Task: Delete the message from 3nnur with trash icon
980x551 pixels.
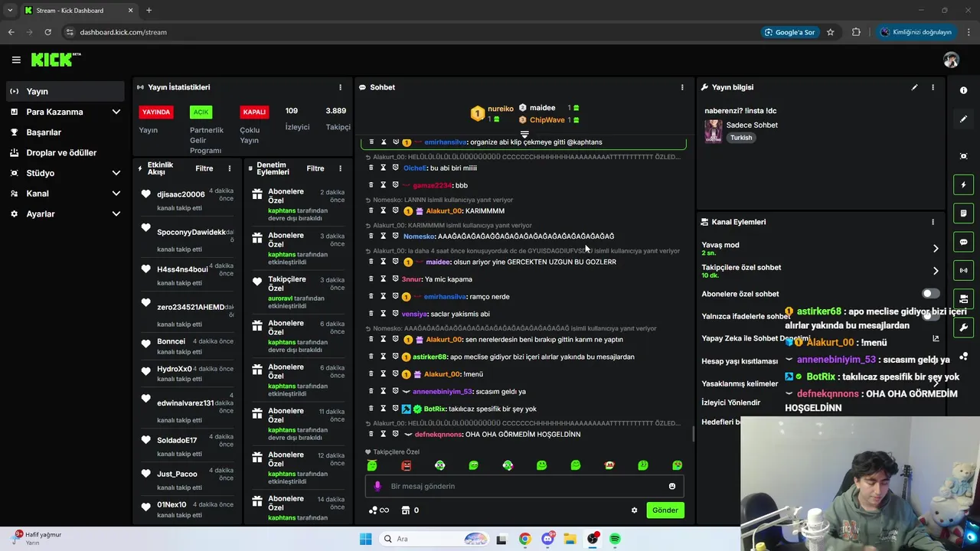Action: point(371,279)
